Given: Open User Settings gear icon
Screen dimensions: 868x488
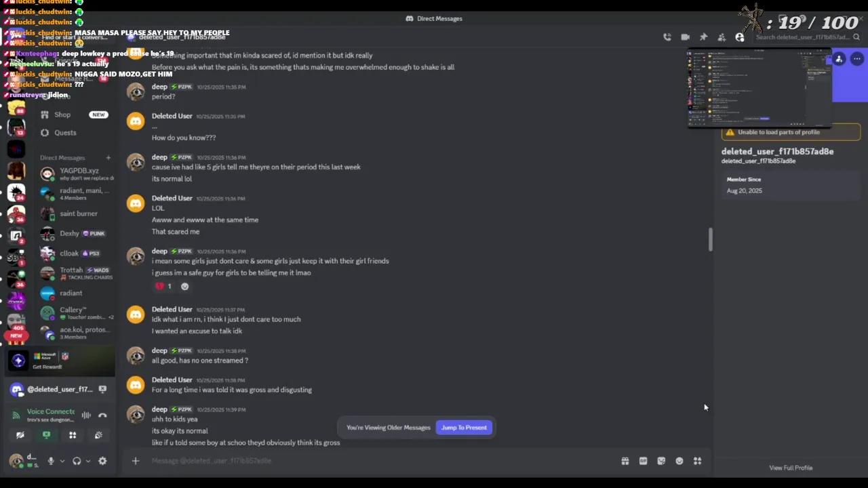Looking at the screenshot, I should [102, 461].
